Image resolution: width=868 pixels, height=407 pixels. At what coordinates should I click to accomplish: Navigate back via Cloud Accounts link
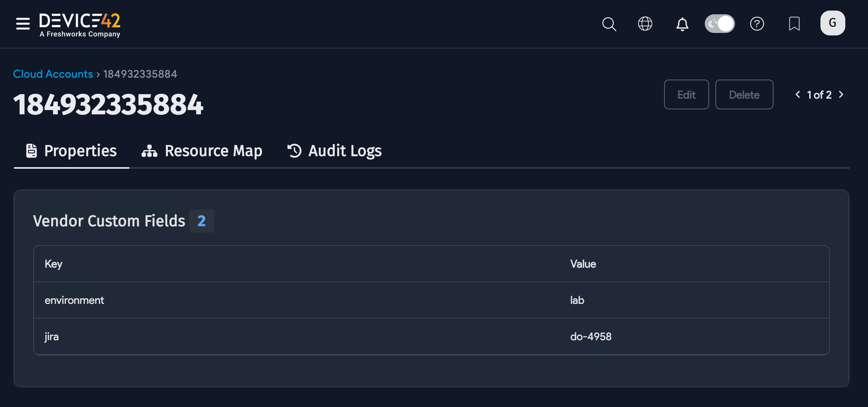[53, 74]
